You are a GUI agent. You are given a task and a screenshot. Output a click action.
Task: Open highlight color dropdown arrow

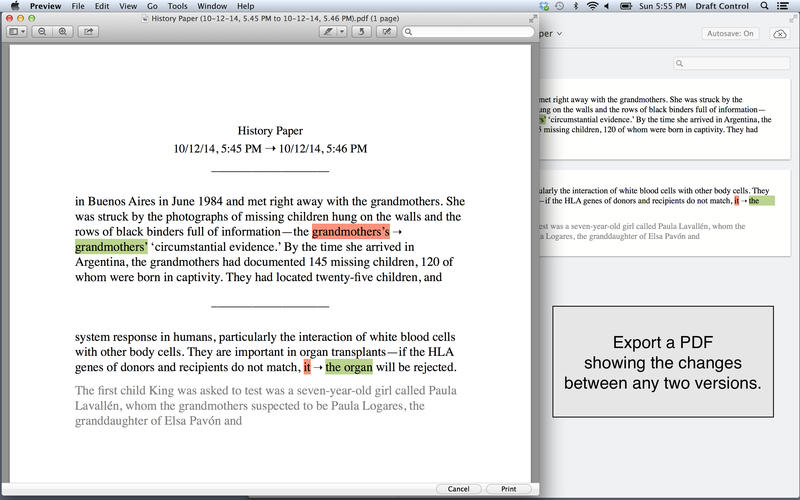(x=342, y=32)
